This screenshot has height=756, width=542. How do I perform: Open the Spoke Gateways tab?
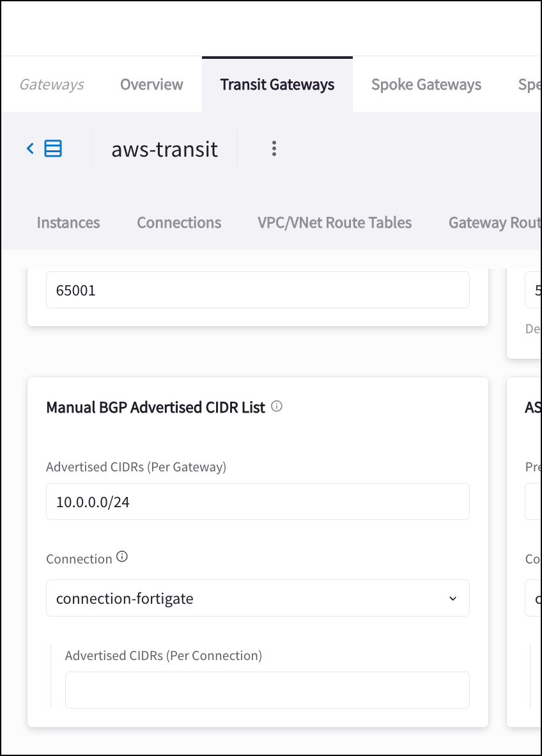[x=426, y=84]
